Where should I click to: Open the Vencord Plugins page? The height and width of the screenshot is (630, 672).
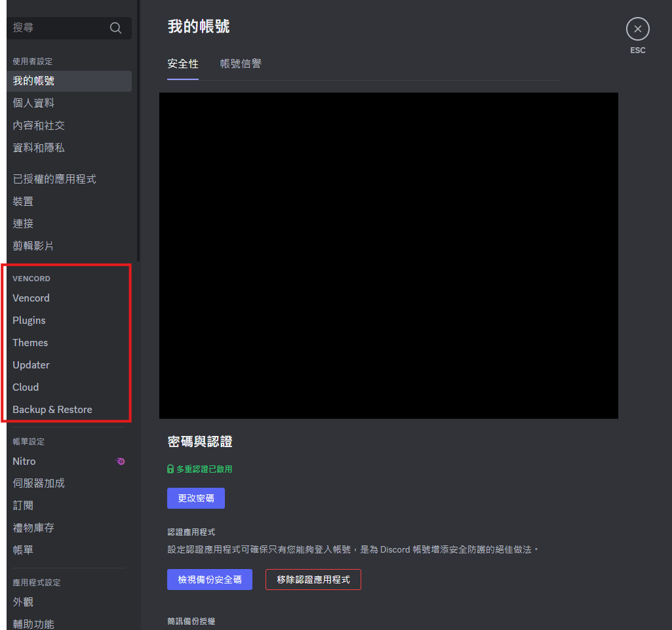pos(69,320)
